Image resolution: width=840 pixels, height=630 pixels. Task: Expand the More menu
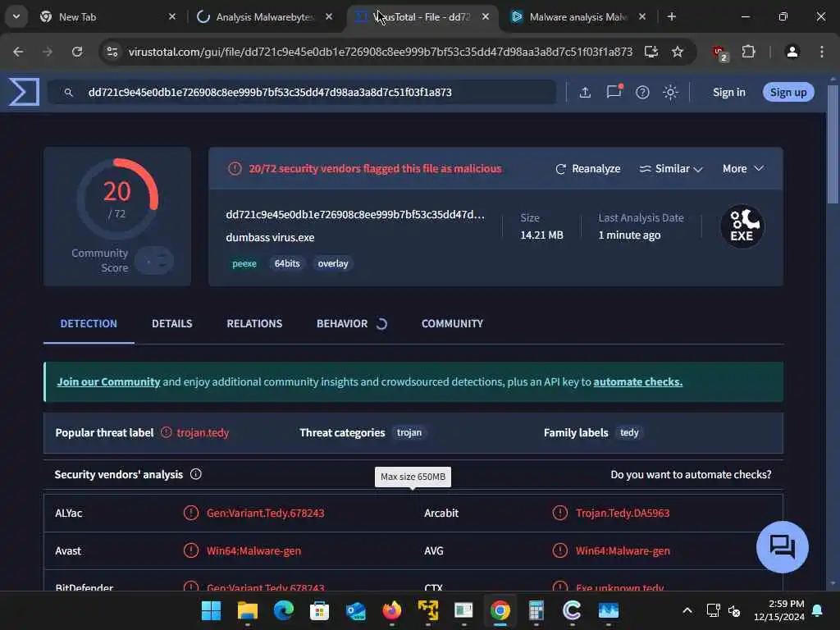743,169
